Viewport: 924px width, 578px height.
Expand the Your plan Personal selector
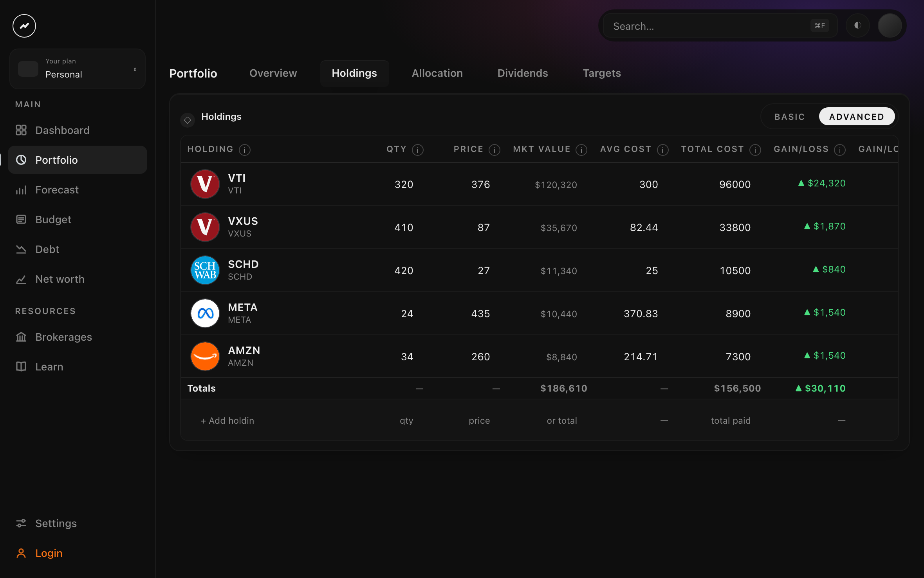coord(78,69)
